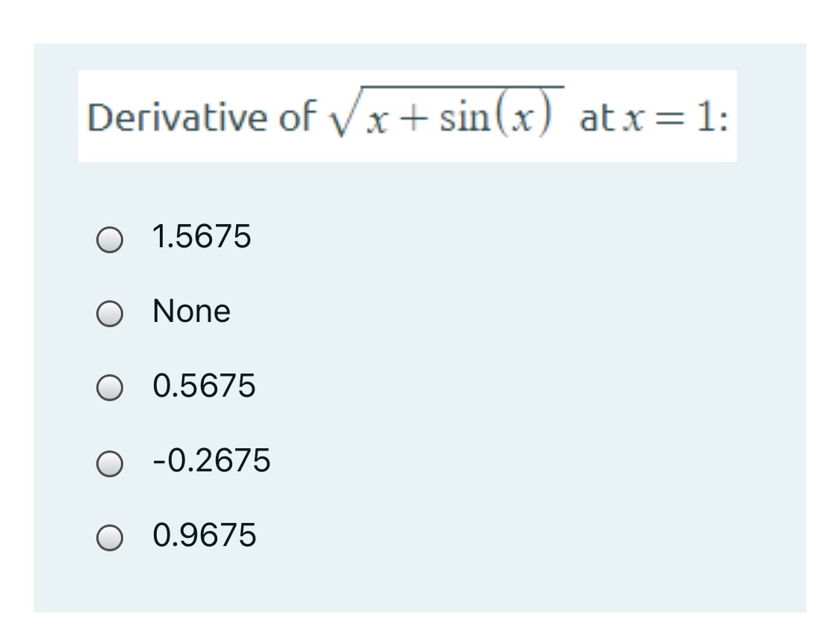
Task: Select the radio button for 1.5675
Action: (x=109, y=239)
